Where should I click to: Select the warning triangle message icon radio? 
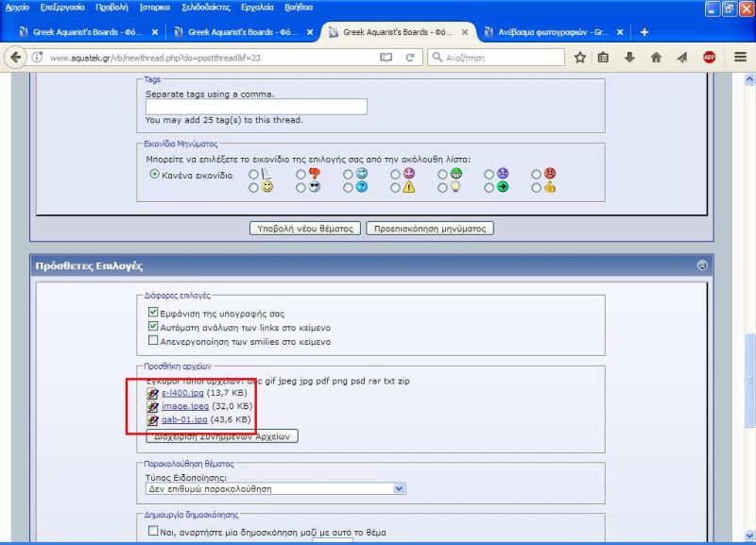pyautogui.click(x=396, y=187)
